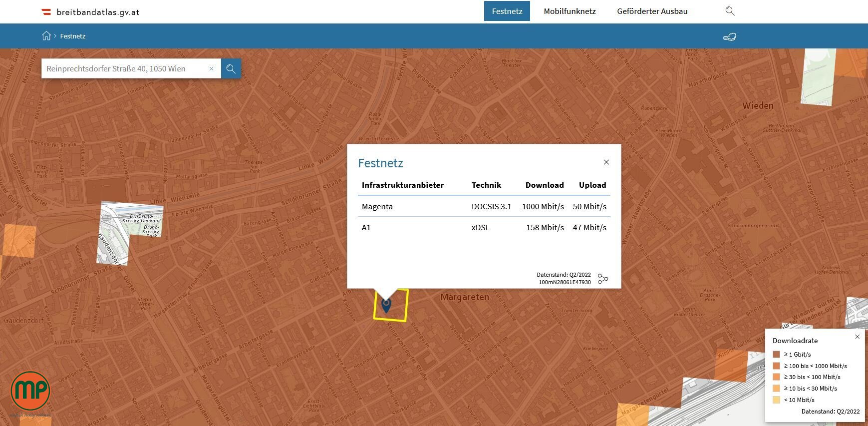Click the Magenta provider row
Viewport: 868px width, 426px height.
point(484,206)
